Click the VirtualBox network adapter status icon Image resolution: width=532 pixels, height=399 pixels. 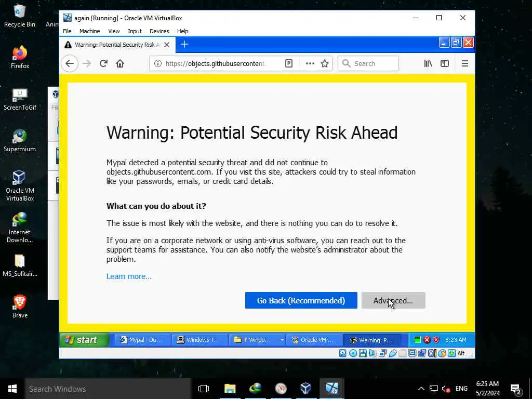coord(382,353)
